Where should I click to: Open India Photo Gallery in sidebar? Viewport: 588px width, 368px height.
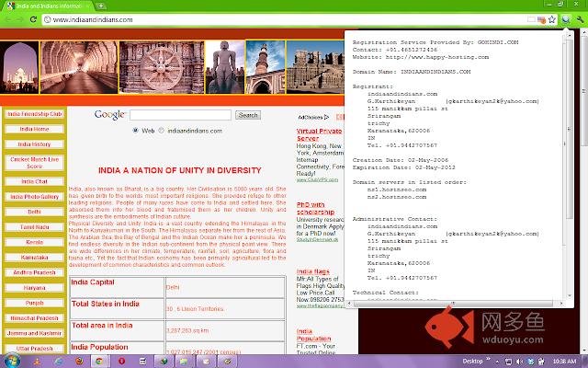click(35, 196)
